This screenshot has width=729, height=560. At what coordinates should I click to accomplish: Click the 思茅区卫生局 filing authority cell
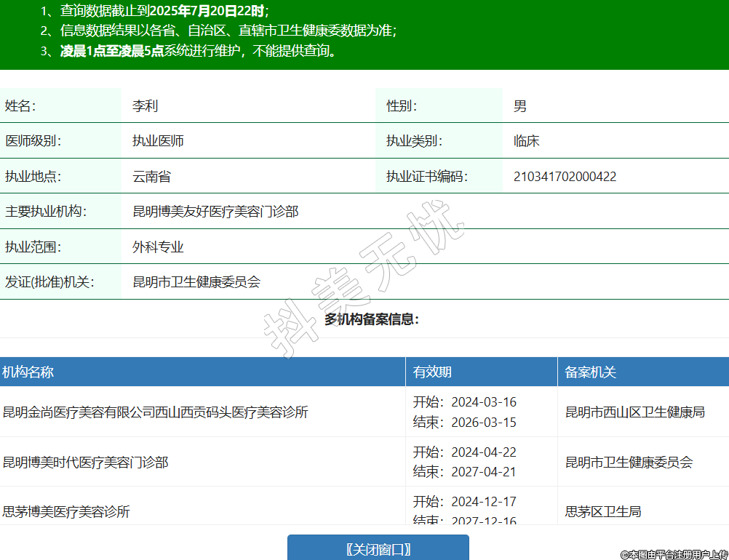point(603,511)
